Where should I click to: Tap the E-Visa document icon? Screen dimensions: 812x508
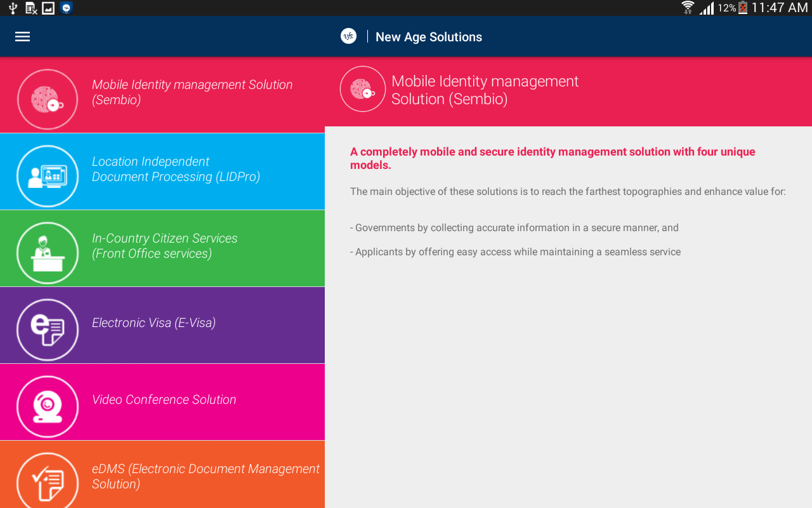click(x=48, y=330)
